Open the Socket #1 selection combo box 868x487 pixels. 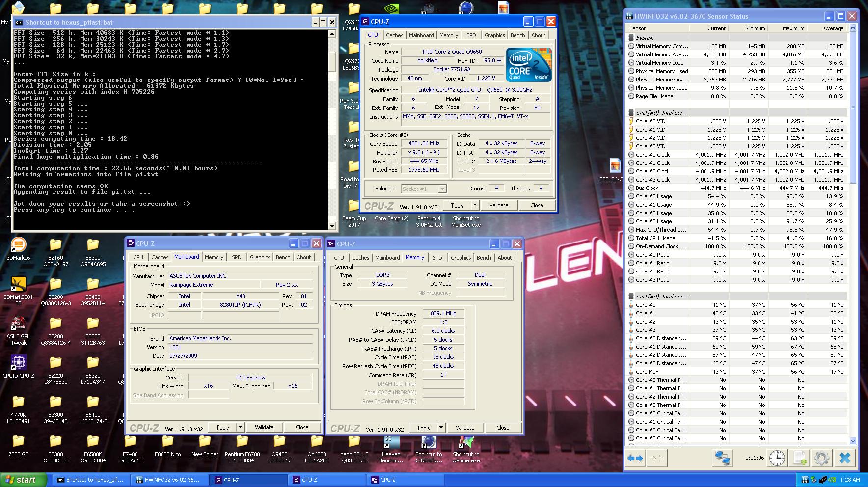click(424, 189)
